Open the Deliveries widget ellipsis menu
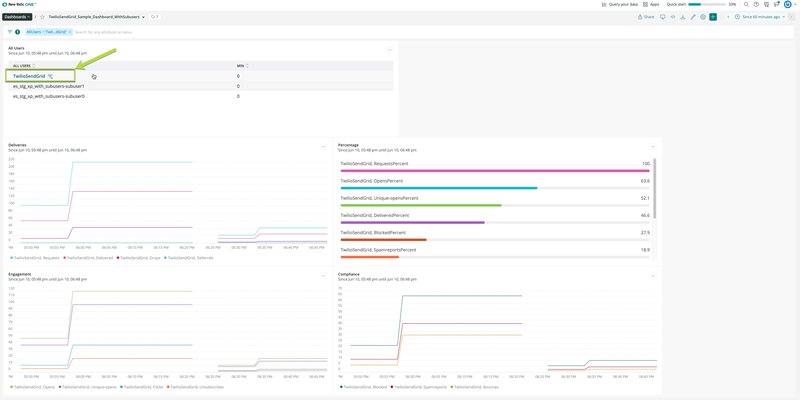 coord(323,147)
